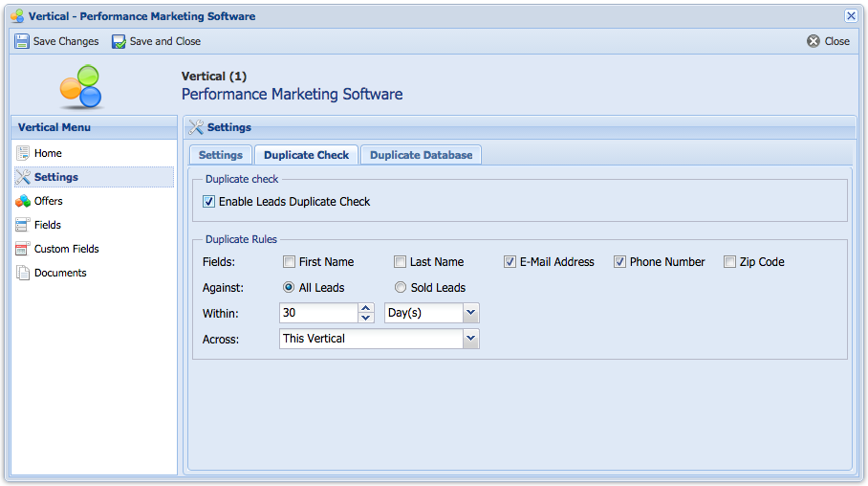Toggle Enable Leads Duplicate Check checkbox
Viewport: 868px width, 486px height.
point(208,202)
